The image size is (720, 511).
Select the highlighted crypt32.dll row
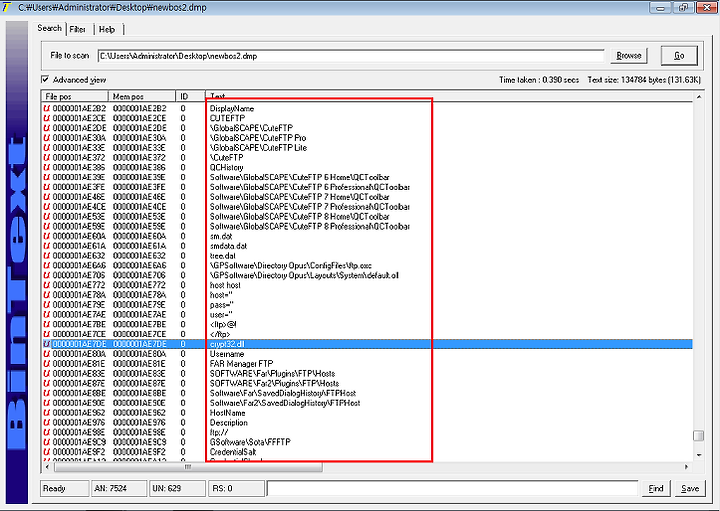[367, 344]
